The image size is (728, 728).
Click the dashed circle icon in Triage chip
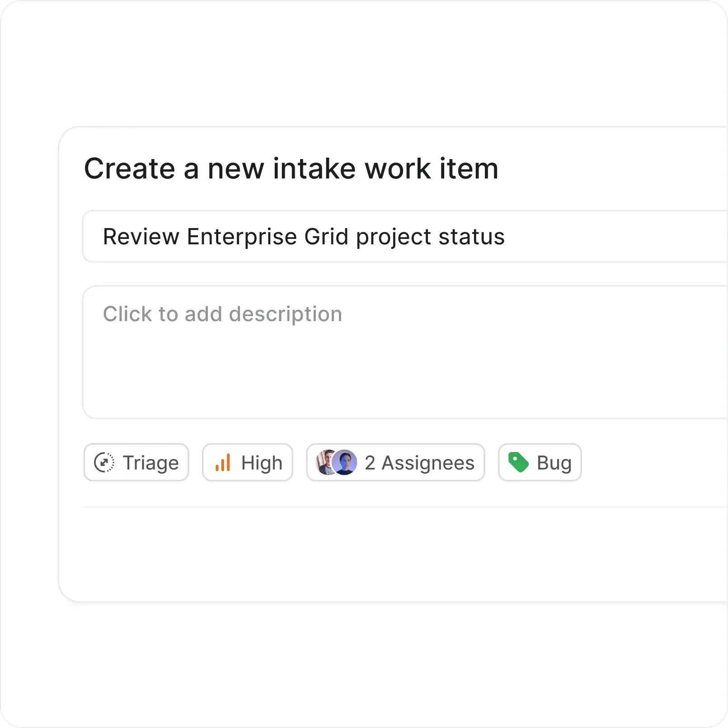click(106, 462)
